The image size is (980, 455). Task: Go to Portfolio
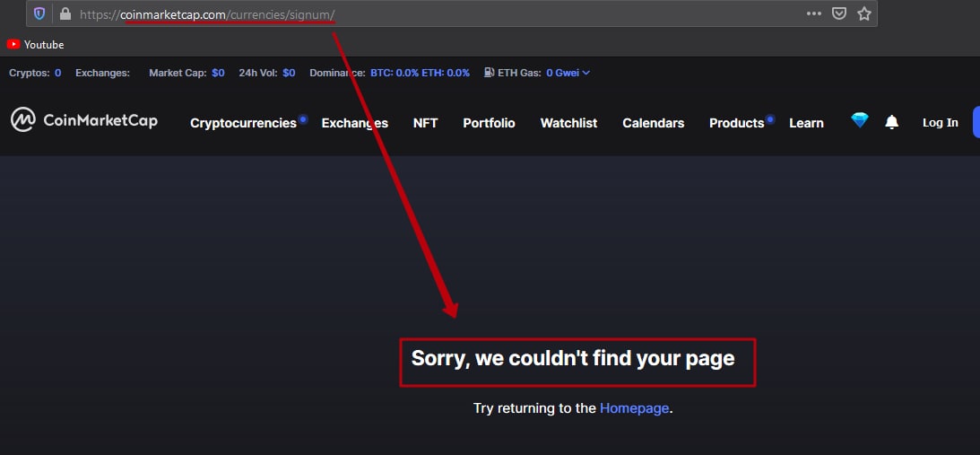489,123
